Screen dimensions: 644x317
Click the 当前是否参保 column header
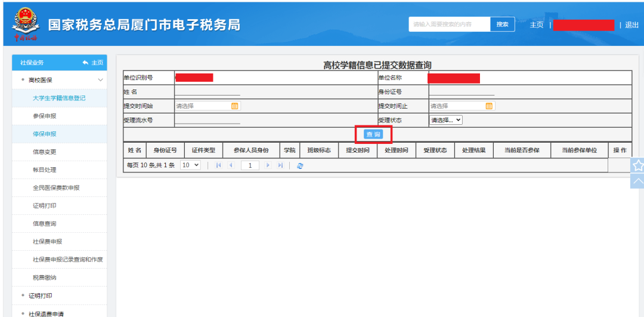click(522, 150)
